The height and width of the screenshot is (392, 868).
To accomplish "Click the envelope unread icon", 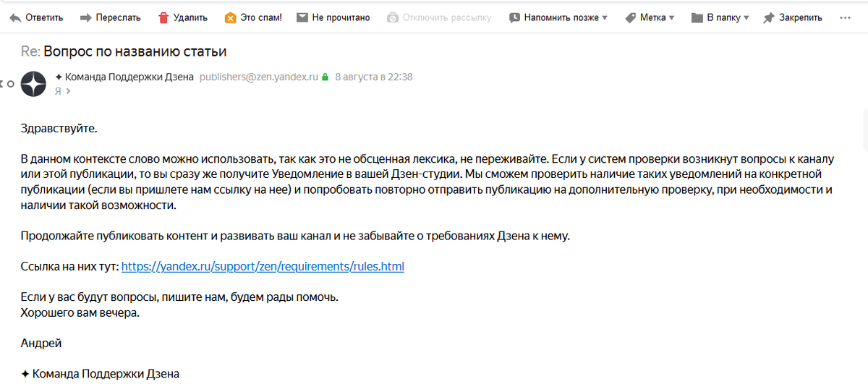I will pyautogui.click(x=302, y=17).
